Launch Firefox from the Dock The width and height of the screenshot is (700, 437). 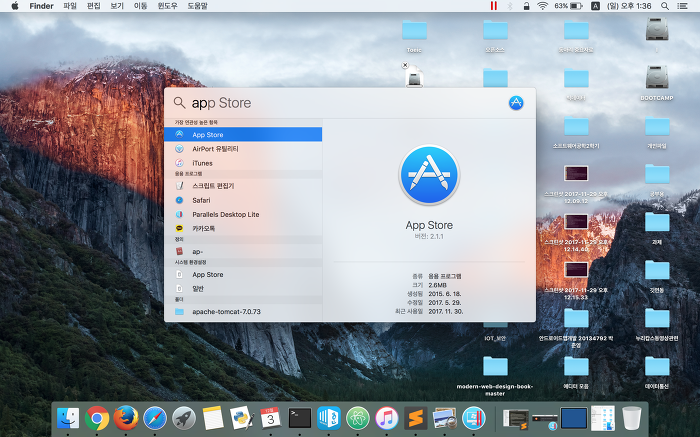(x=126, y=419)
